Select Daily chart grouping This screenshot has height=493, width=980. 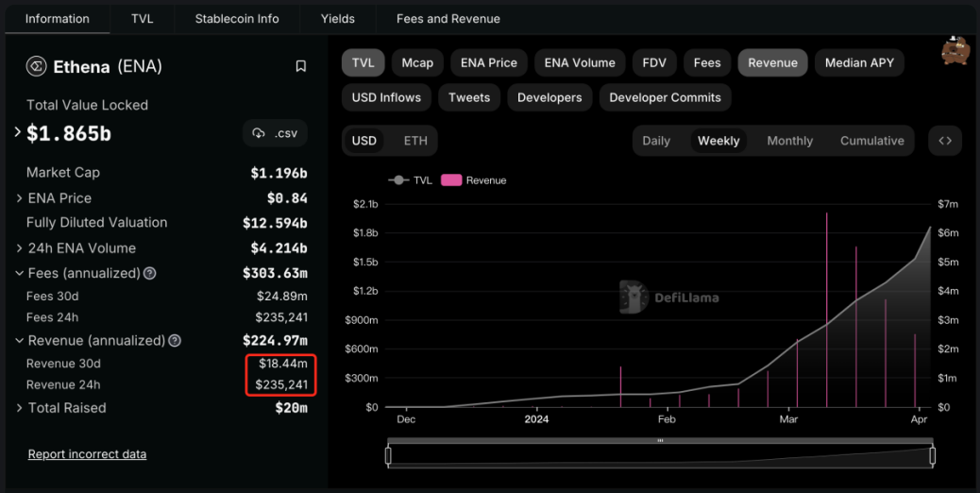point(656,141)
